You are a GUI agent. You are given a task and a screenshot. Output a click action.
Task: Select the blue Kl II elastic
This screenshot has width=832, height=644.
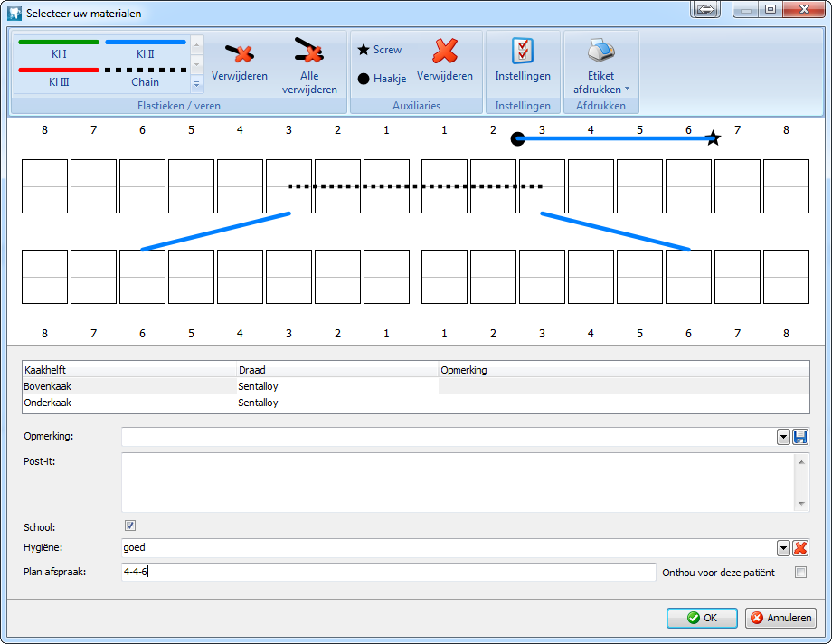[x=146, y=49]
